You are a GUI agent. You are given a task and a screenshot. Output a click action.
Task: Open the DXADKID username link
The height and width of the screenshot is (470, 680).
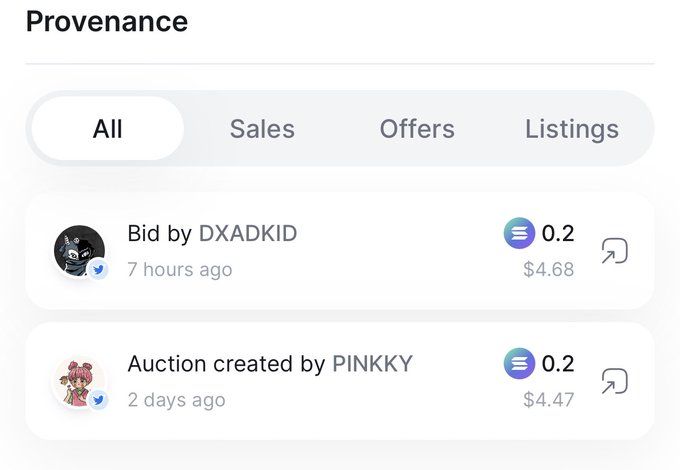point(248,234)
